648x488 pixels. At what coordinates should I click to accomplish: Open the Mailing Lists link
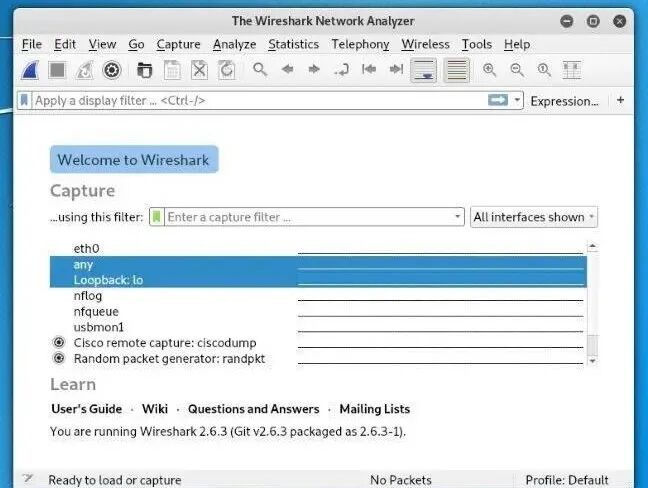(374, 409)
